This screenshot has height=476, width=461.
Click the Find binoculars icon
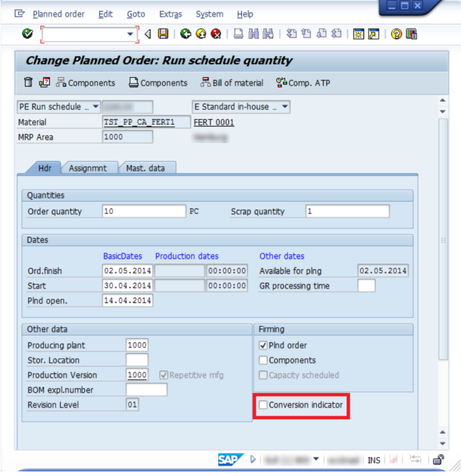(253, 34)
